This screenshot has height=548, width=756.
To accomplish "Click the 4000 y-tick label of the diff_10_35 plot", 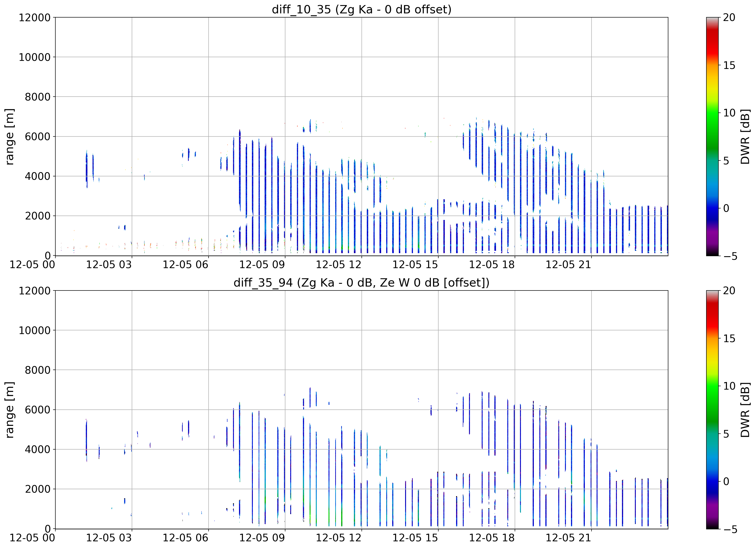I will click(38, 176).
